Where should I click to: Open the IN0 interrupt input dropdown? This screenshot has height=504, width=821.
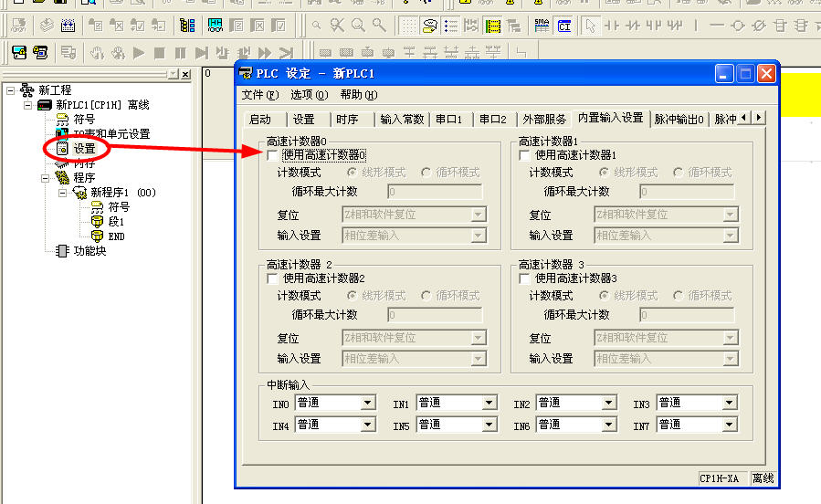point(368,403)
